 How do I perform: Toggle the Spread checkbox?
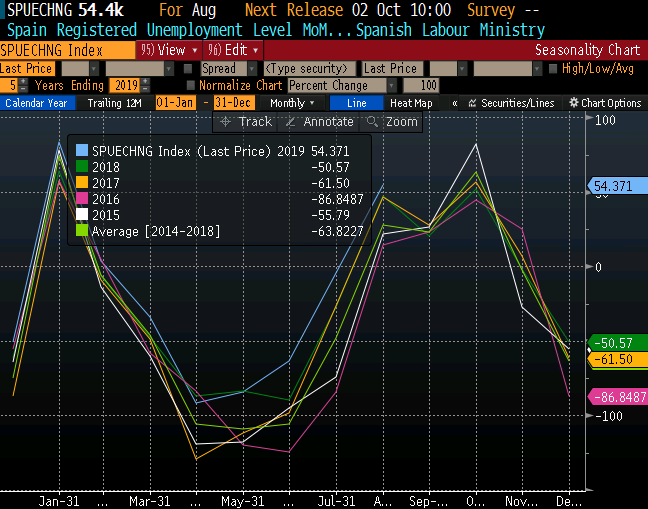tap(188, 68)
